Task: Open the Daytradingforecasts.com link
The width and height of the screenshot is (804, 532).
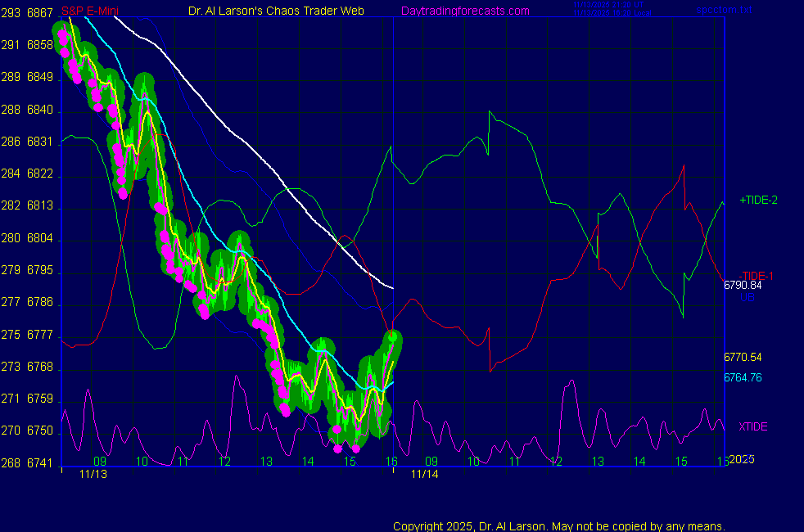Action: [x=465, y=11]
